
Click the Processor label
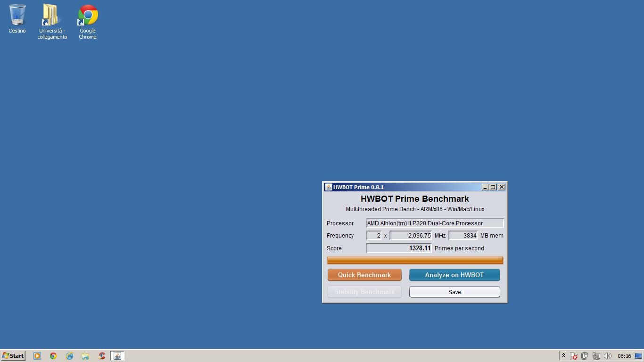340,223
